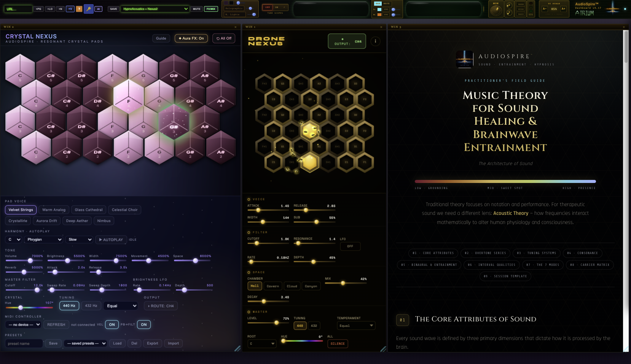Toggle the PB→FILT ON switch
The width and height of the screenshot is (631, 364).
coord(144,324)
